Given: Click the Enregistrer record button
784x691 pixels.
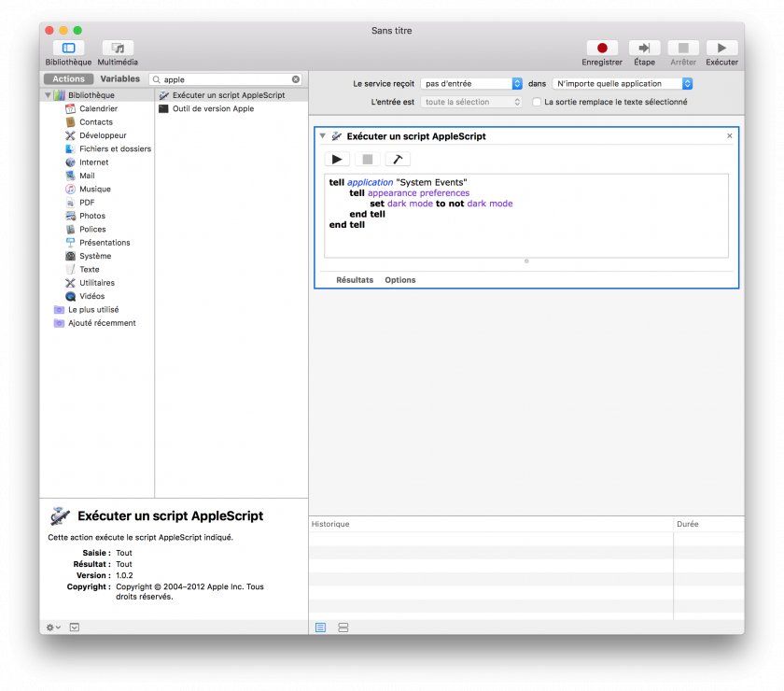Looking at the screenshot, I should coord(602,48).
